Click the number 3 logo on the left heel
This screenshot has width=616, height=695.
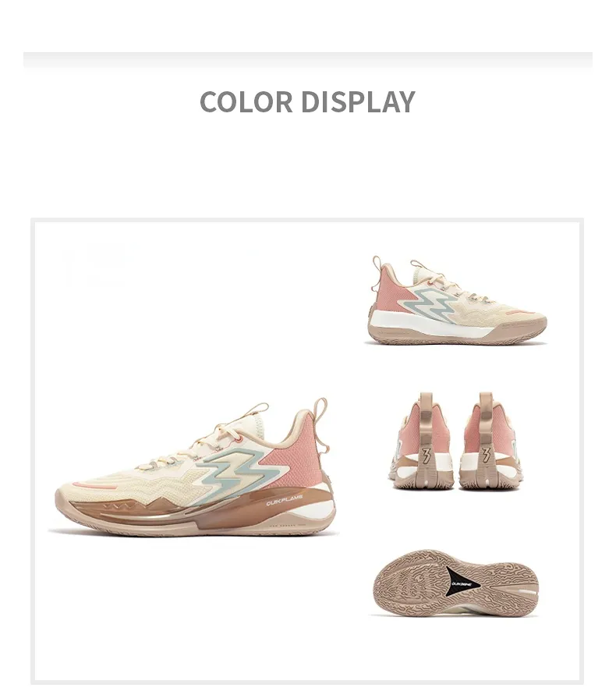[427, 456]
